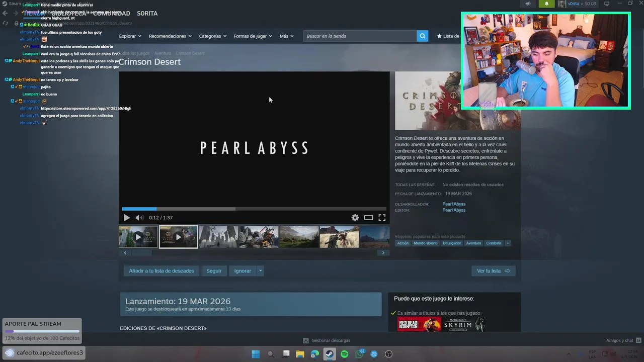Viewport: 644px width, 362px height.
Task: Open Windows taskbar search
Action: click(271, 354)
